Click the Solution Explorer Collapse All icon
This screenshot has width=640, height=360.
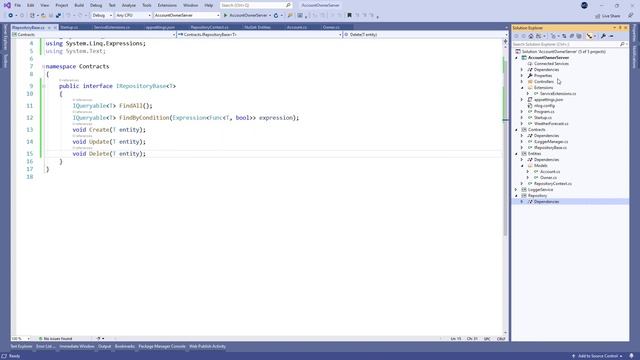coord(571,36)
